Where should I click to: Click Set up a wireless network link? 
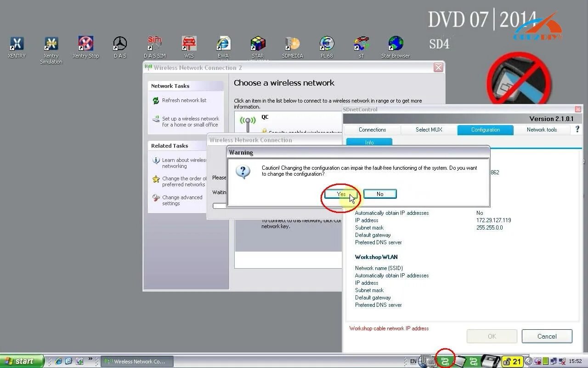click(191, 121)
